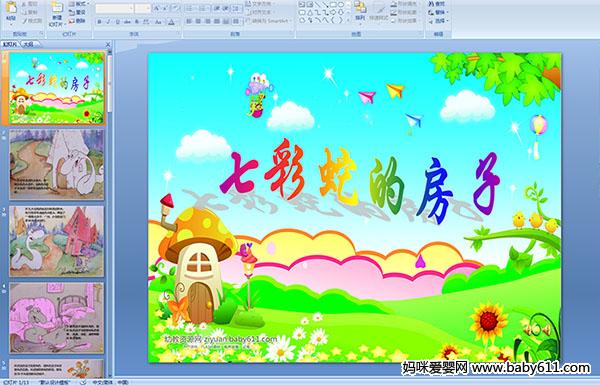Click the font color icon
The height and width of the screenshot is (385, 600).
(171, 22)
